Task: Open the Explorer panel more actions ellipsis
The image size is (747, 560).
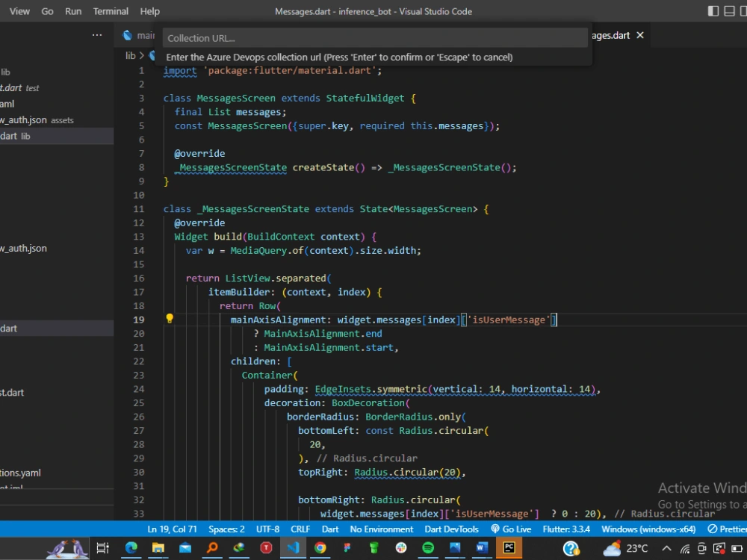Action: pyautogui.click(x=96, y=35)
